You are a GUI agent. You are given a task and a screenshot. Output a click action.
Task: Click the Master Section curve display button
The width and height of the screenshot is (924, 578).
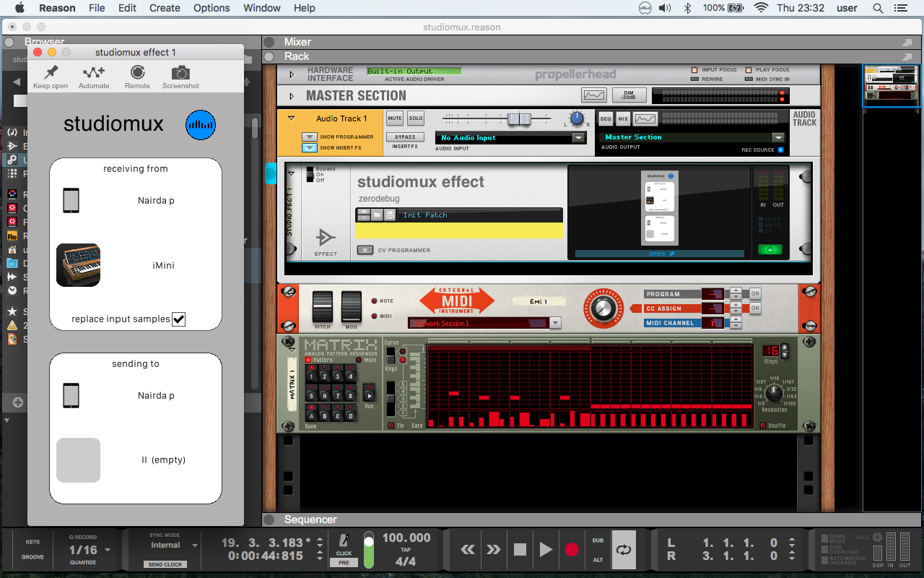594,95
